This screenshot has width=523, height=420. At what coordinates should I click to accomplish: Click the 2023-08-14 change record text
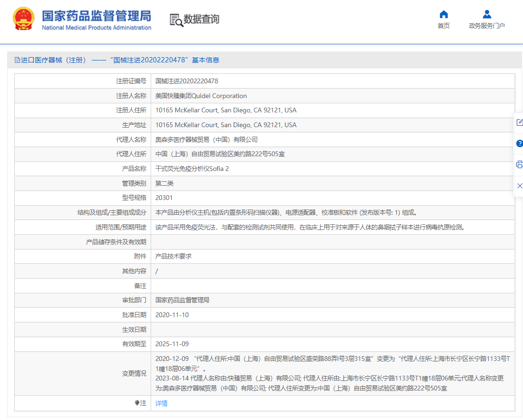point(329,383)
